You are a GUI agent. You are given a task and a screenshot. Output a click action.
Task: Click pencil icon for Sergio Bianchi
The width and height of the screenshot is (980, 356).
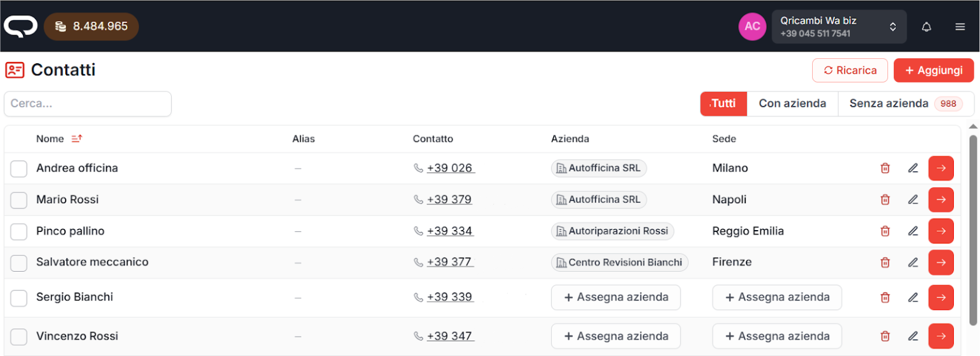pos(913,297)
